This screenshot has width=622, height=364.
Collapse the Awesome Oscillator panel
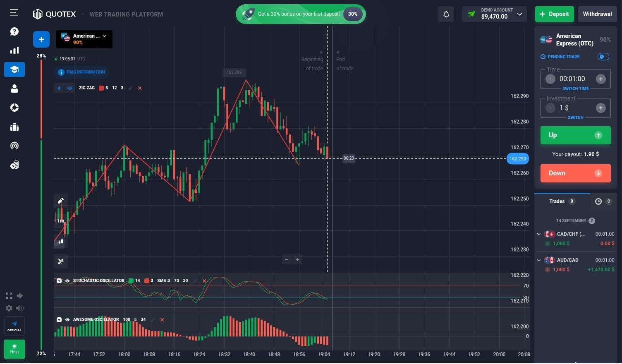point(59,320)
